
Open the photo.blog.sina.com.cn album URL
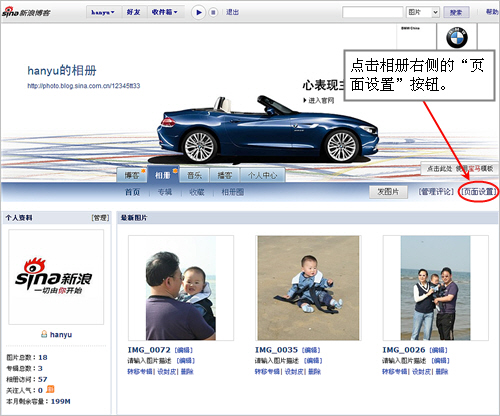(84, 86)
